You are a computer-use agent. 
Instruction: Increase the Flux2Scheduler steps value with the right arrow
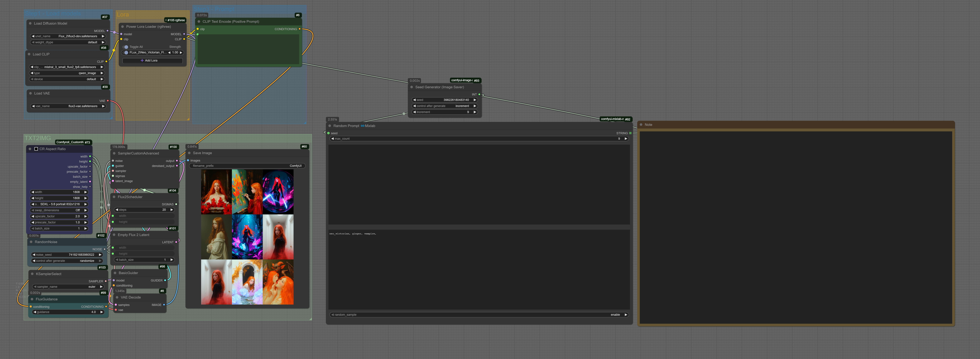point(172,210)
